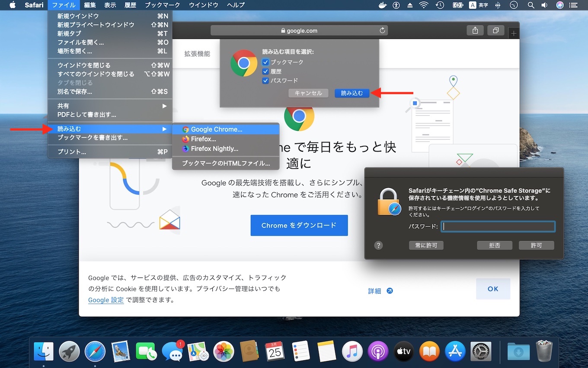
Task: Launch Podcasts from the Dock
Action: [x=378, y=351]
